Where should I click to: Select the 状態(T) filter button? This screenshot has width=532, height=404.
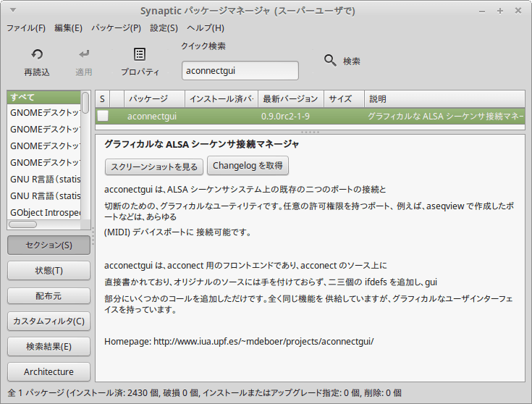[49, 271]
